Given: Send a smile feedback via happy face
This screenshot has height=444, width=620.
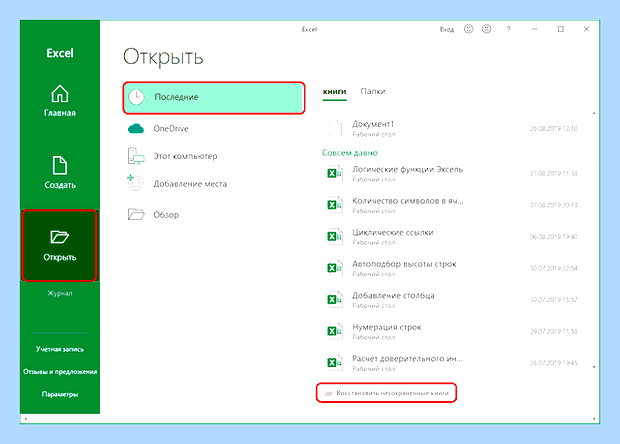Looking at the screenshot, I should pos(469,29).
